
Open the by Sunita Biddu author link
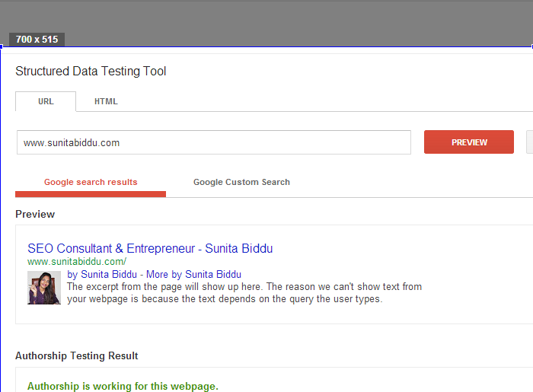click(x=102, y=274)
